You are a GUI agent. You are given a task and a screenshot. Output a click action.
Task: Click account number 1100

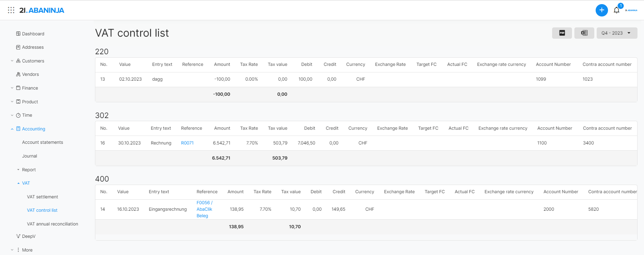tap(542, 143)
